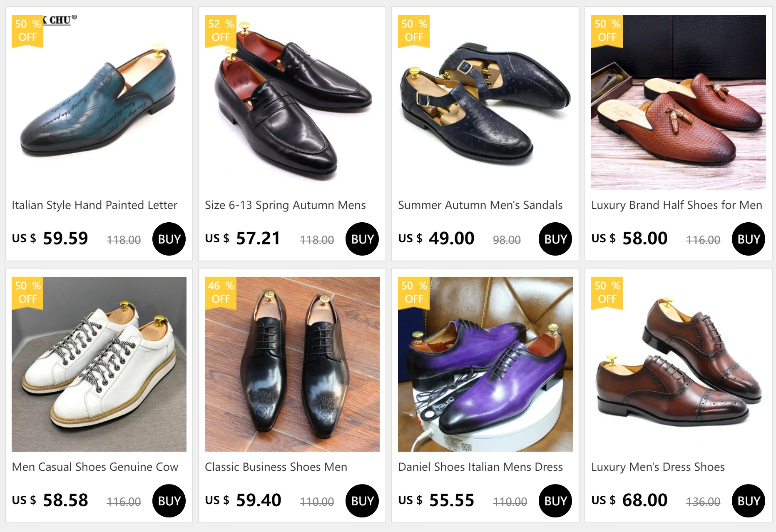Open the Classic Business Shoes Men link
This screenshot has height=532, width=776.
(x=276, y=467)
